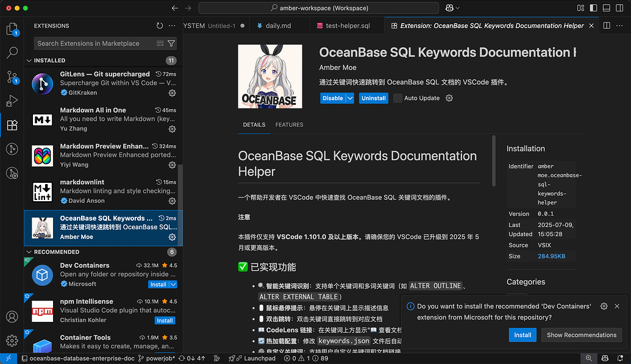Open Dev Containers Install dropdown arrow
The height and width of the screenshot is (364, 631).
(173, 284)
